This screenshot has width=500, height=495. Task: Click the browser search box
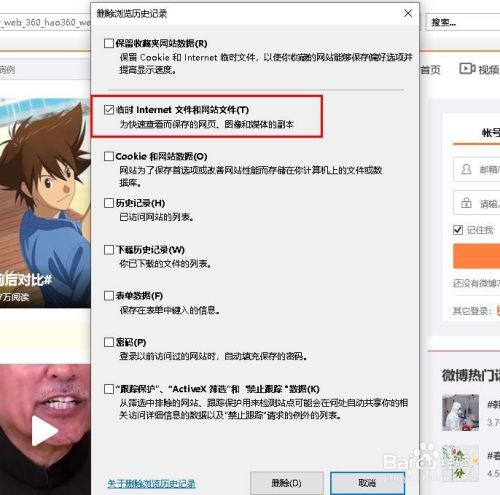pyautogui.click(x=463, y=23)
